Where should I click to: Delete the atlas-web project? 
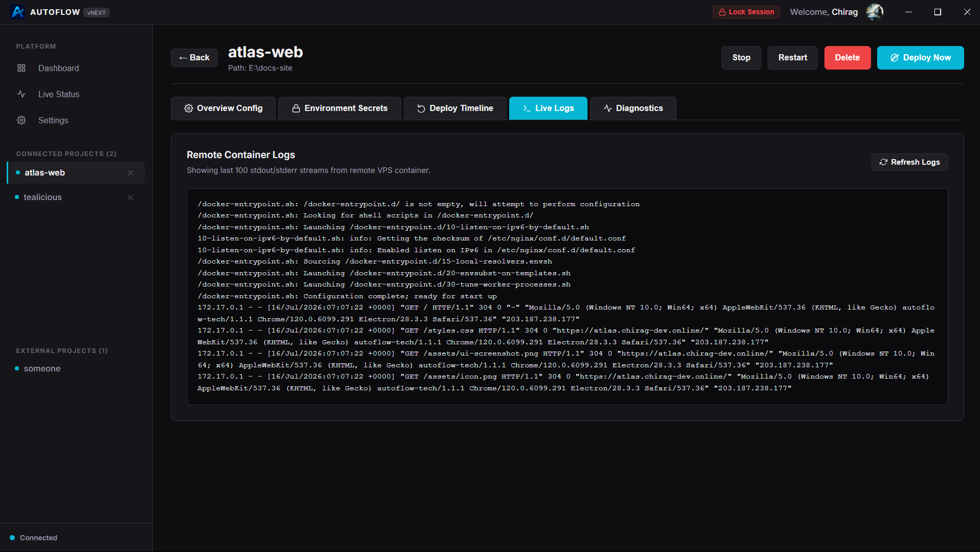847,58
